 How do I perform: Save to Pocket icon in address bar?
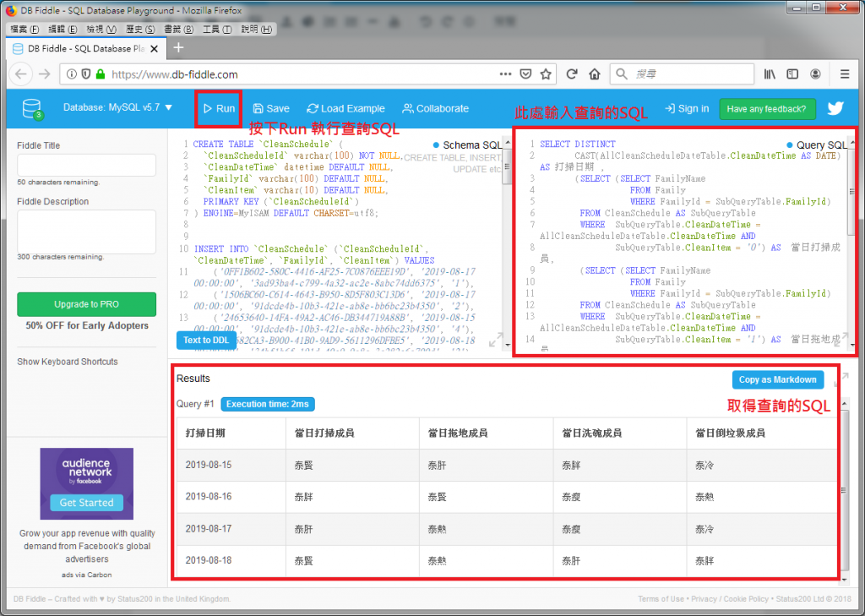tap(525, 74)
